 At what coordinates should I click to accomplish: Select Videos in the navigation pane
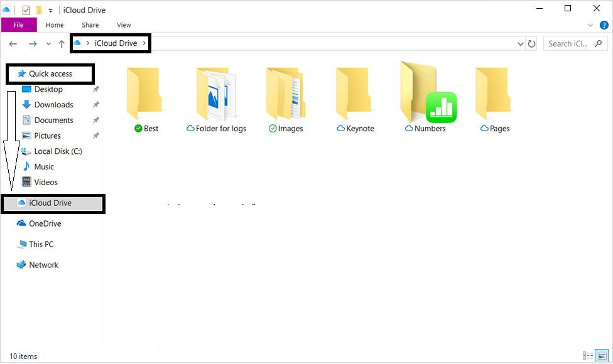tap(46, 183)
